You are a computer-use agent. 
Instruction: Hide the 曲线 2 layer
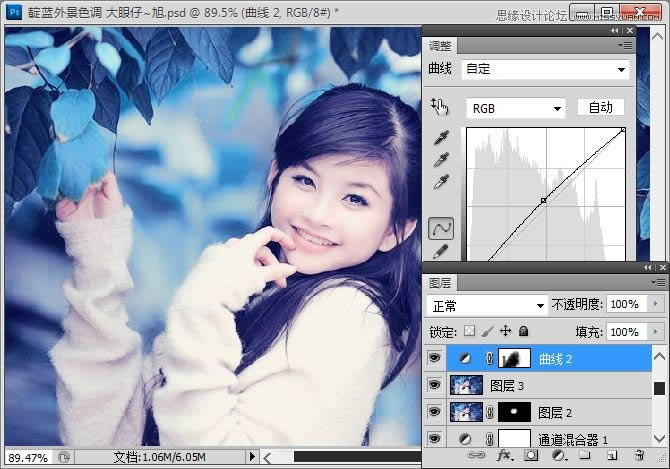pos(434,358)
